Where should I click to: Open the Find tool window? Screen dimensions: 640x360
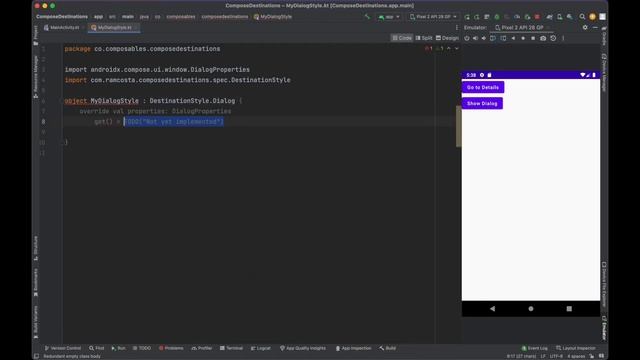click(x=97, y=348)
